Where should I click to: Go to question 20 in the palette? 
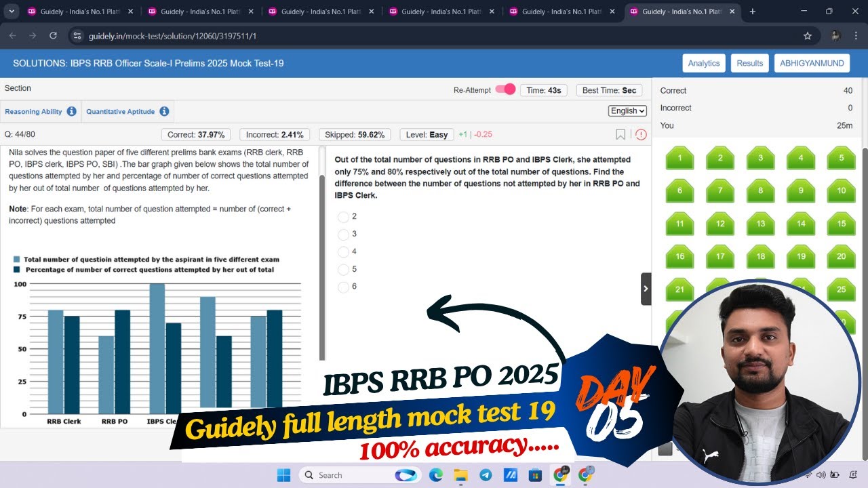(x=841, y=256)
